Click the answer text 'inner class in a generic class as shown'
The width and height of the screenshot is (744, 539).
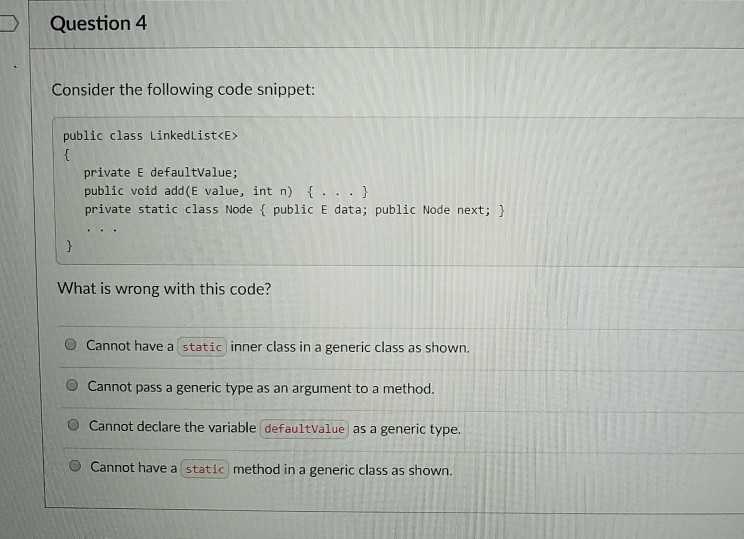350,347
